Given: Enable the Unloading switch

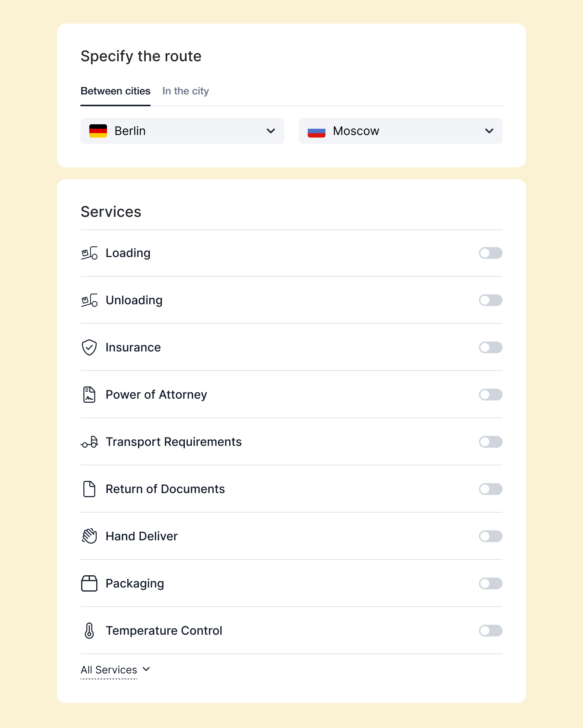Looking at the screenshot, I should click(x=490, y=300).
